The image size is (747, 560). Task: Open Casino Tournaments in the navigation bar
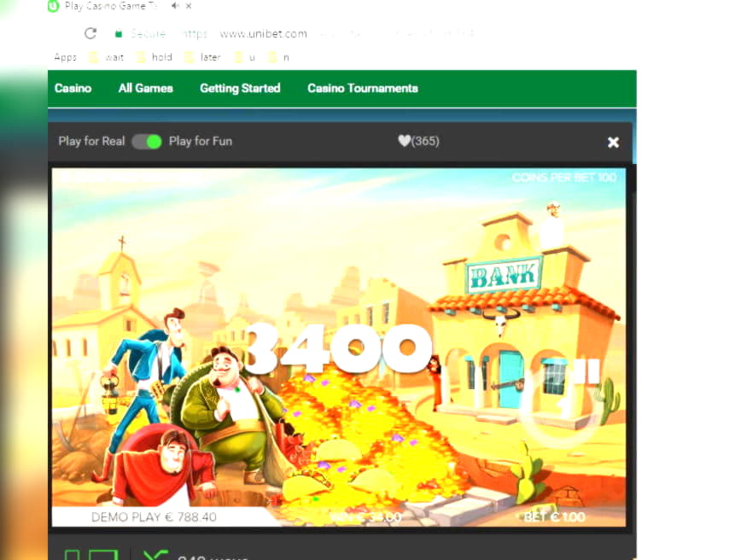(x=363, y=88)
